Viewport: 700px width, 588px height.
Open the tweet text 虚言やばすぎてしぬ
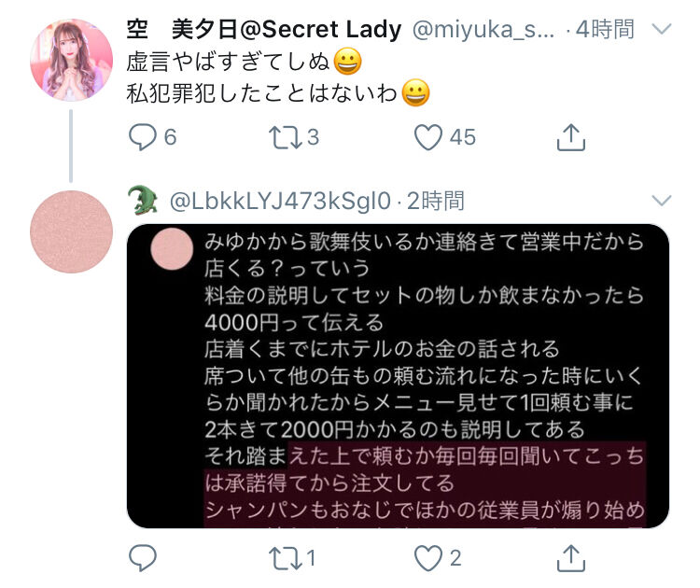[228, 62]
